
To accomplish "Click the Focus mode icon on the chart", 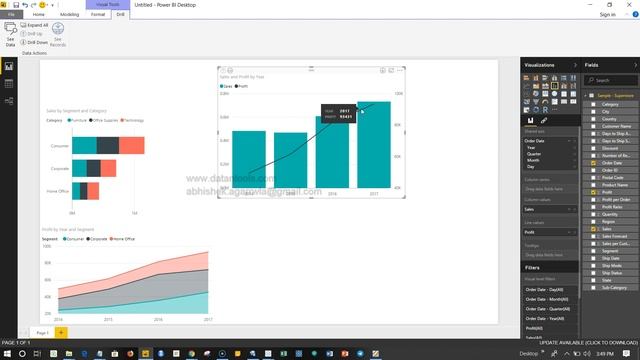I will [x=391, y=71].
